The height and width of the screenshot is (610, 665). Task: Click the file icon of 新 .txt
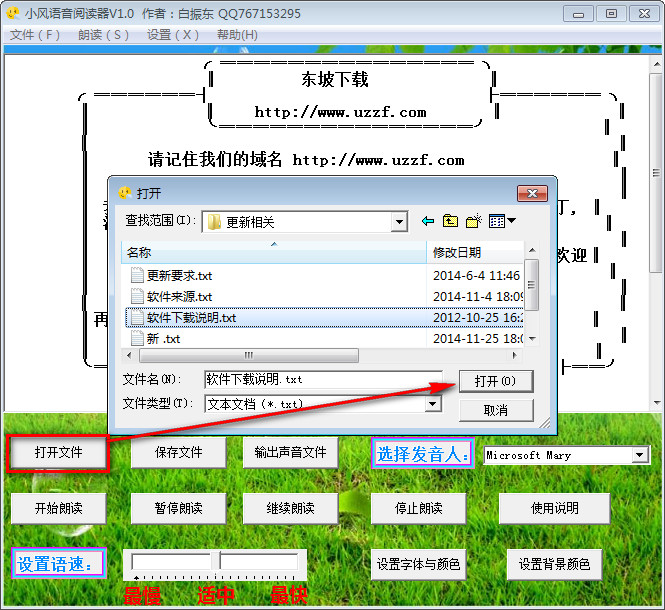[x=137, y=338]
